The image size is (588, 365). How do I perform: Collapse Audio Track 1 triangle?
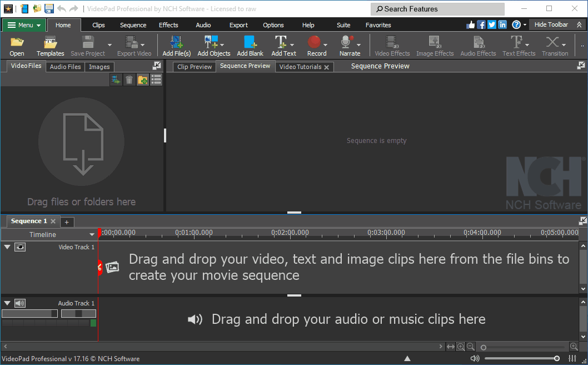pos(7,303)
